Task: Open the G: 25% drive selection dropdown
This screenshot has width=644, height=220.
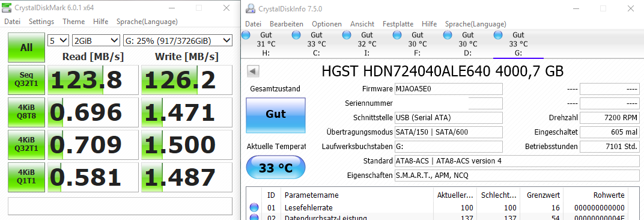Action: click(x=178, y=40)
